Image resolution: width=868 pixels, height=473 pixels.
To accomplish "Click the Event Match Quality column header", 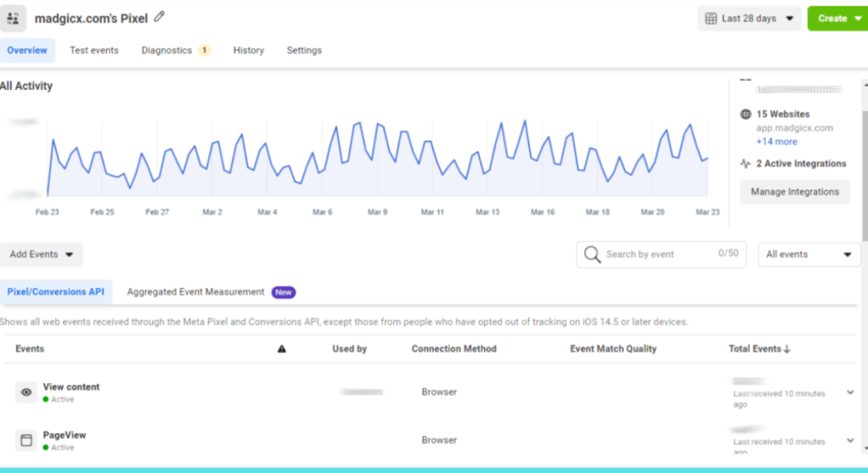I will click(614, 349).
